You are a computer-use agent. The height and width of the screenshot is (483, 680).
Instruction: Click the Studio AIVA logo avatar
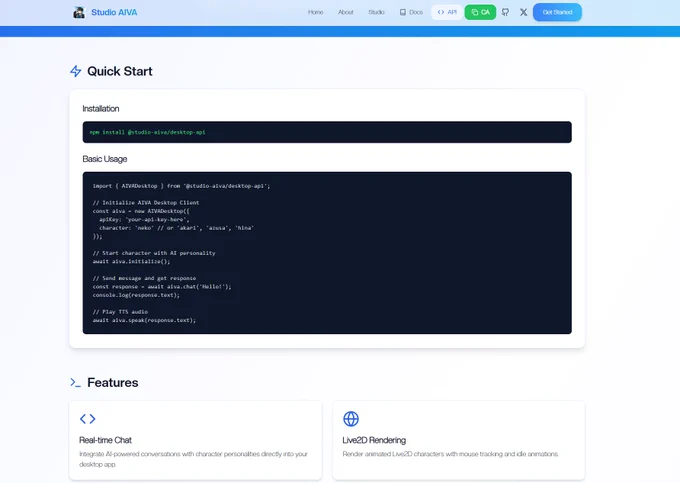pyautogui.click(x=79, y=13)
